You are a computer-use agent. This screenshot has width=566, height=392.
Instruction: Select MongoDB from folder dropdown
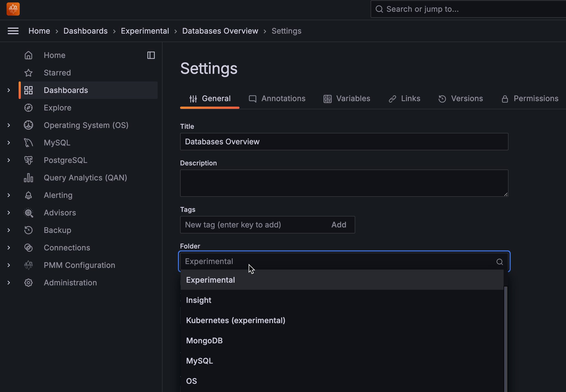(204, 341)
